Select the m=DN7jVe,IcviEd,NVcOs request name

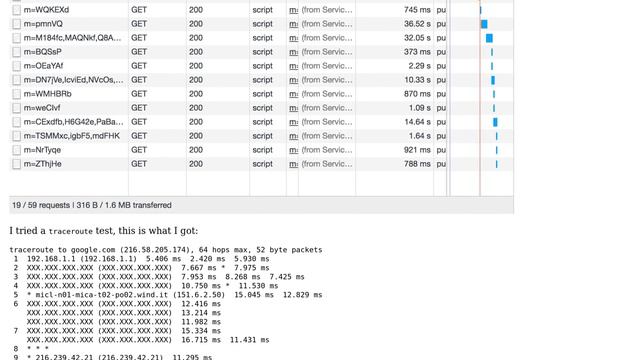point(73,80)
